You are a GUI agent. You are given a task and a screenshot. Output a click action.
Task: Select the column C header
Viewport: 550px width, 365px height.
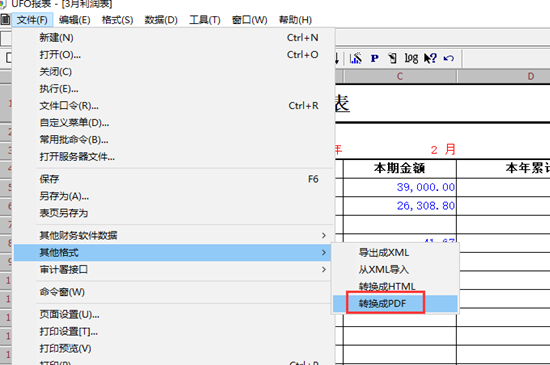pyautogui.click(x=400, y=76)
